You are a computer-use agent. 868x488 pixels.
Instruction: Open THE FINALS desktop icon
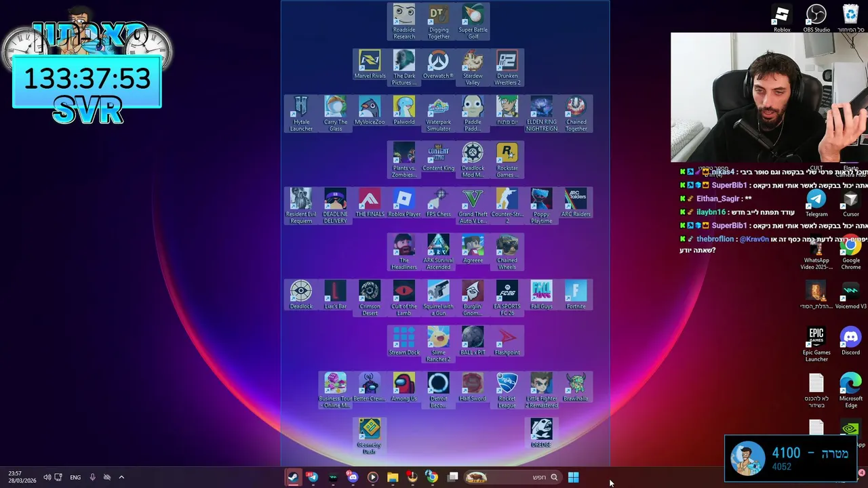tap(370, 203)
